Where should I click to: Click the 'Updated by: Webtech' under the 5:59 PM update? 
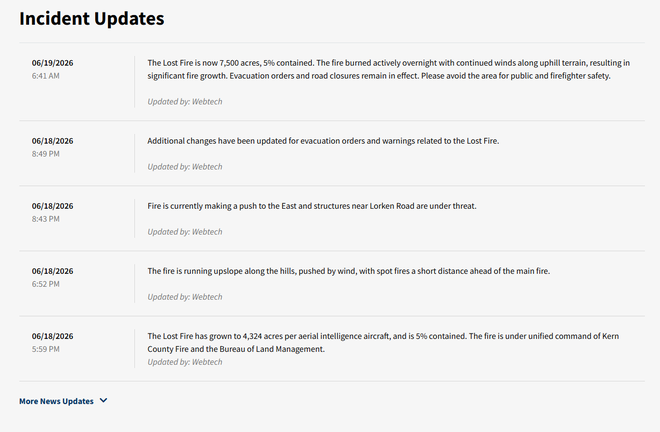tap(185, 362)
